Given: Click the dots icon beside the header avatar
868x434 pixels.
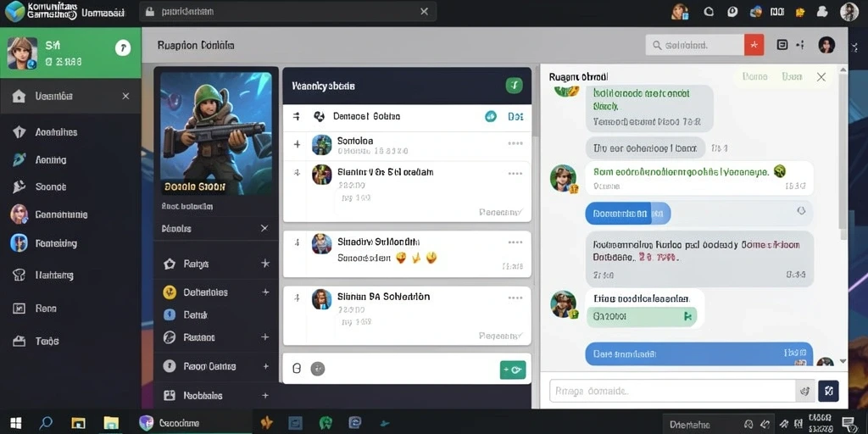Looking at the screenshot, I should tap(800, 45).
